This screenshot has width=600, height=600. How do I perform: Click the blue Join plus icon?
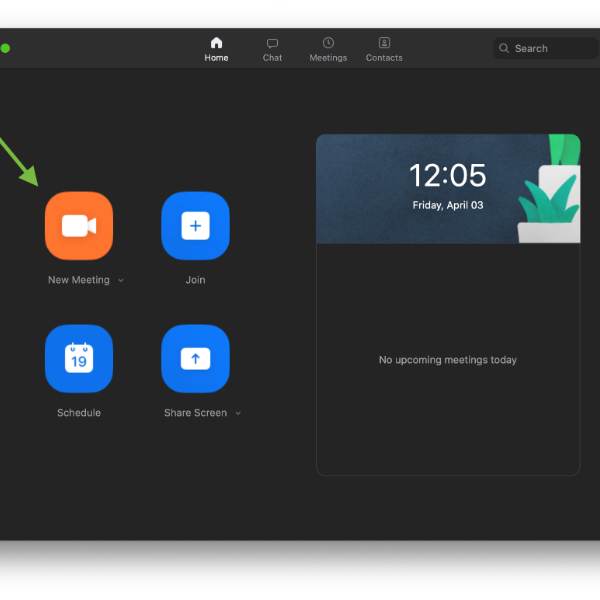pos(195,226)
